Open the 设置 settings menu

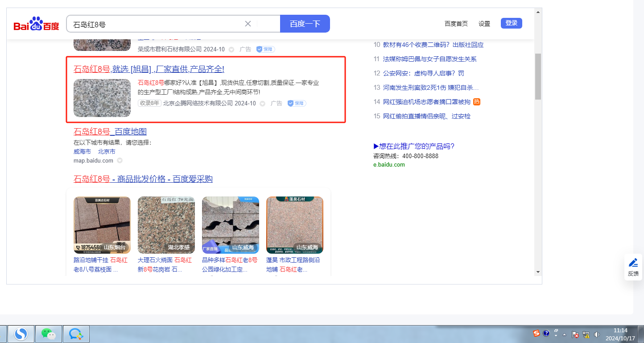[x=484, y=24]
